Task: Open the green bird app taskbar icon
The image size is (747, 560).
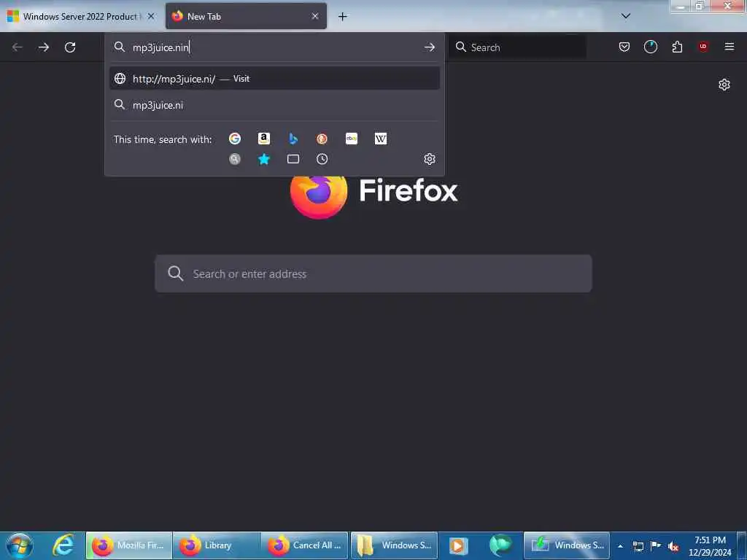Action: point(500,545)
